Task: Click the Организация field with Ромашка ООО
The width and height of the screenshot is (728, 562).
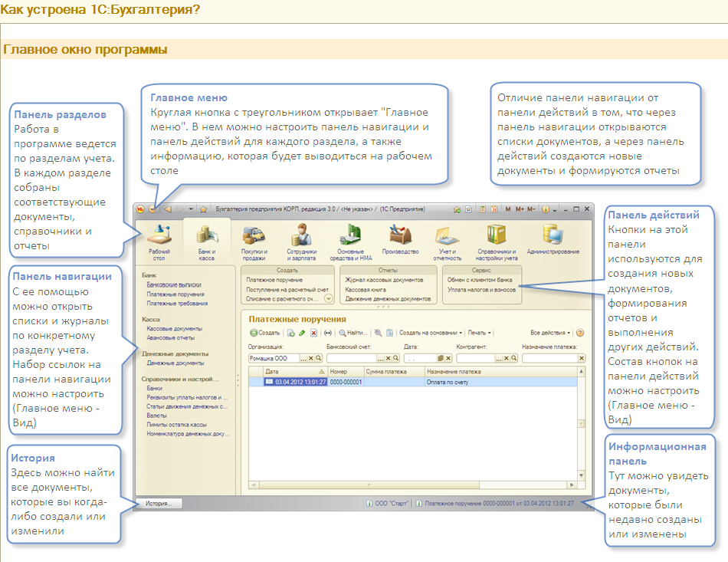Action: point(274,358)
